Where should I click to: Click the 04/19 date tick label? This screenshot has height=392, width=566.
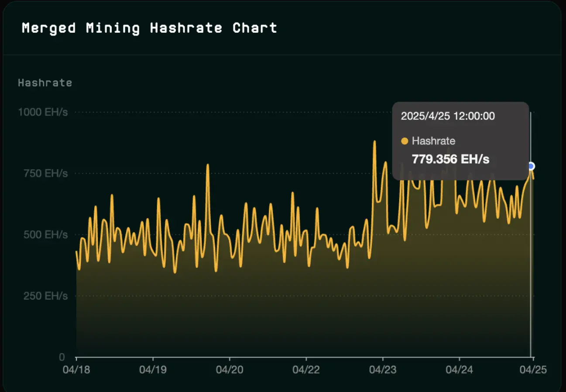pos(153,370)
